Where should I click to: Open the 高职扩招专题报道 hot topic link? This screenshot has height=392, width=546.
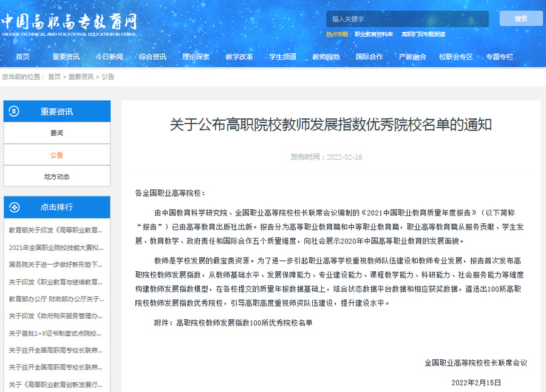click(x=423, y=35)
